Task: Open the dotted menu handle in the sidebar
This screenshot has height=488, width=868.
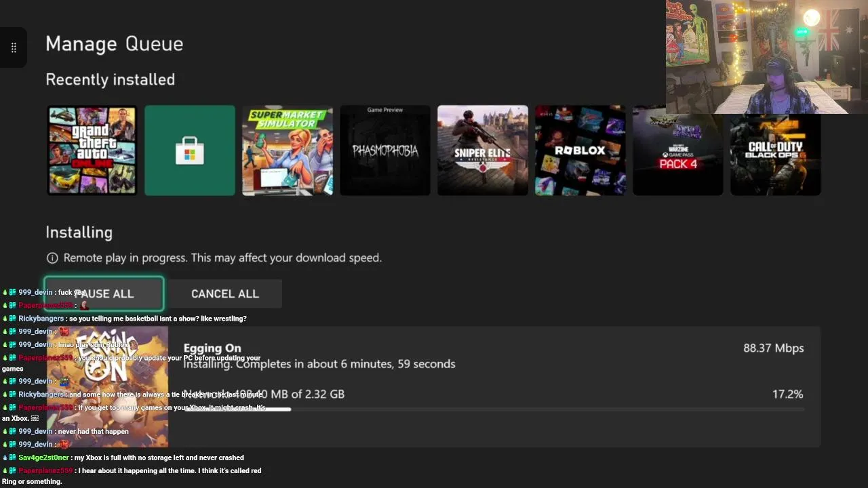Action: click(x=14, y=47)
